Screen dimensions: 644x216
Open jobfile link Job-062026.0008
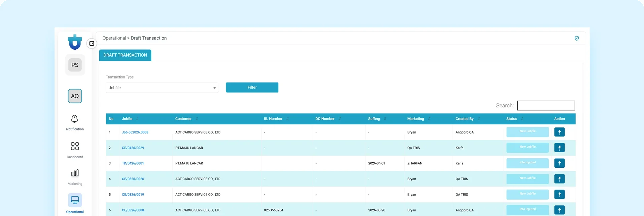click(x=135, y=132)
